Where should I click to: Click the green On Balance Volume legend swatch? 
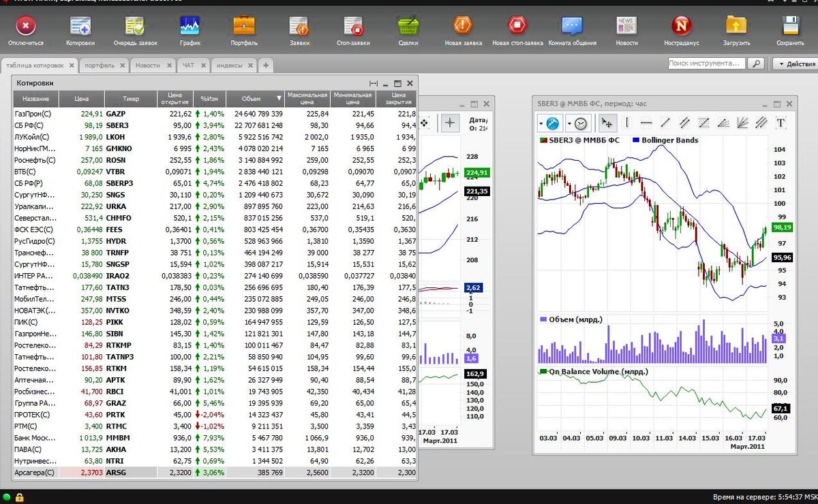(x=543, y=372)
